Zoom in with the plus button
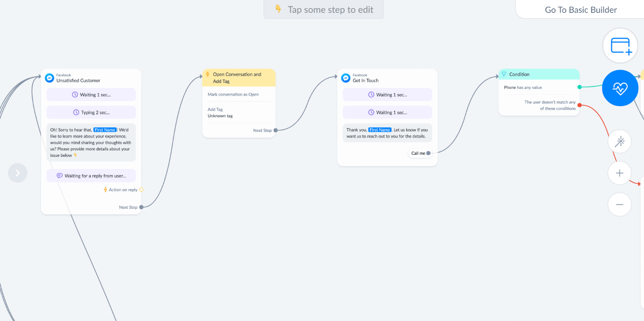Viewport: 644px width, 321px height. 619,173
